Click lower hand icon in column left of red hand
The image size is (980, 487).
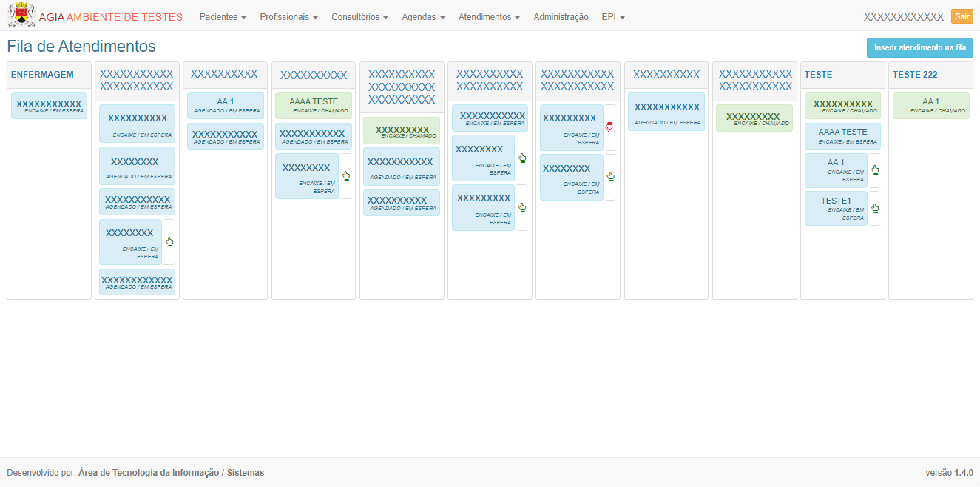(522, 207)
